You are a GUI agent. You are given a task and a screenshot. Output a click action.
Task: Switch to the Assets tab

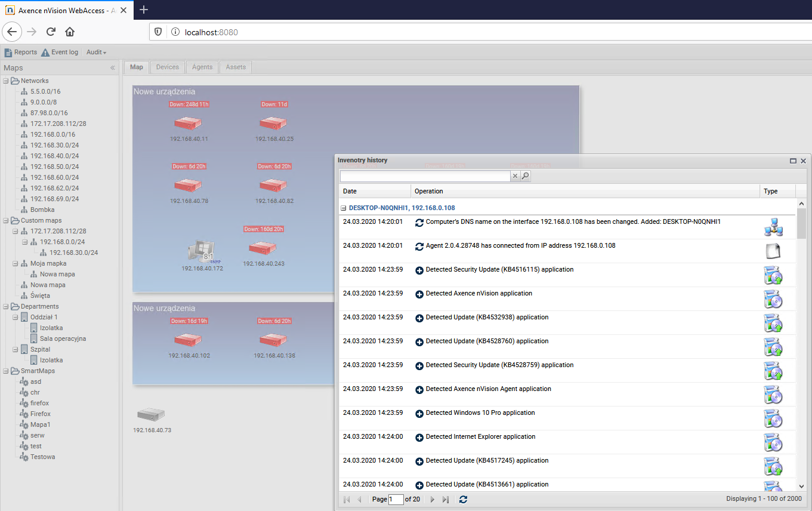pyautogui.click(x=236, y=67)
